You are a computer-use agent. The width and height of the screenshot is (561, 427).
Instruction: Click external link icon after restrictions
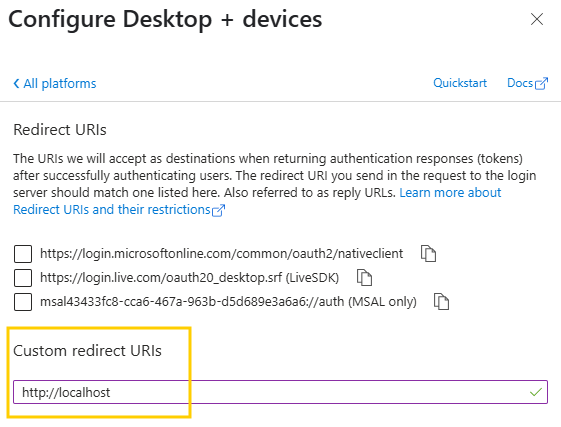[218, 210]
